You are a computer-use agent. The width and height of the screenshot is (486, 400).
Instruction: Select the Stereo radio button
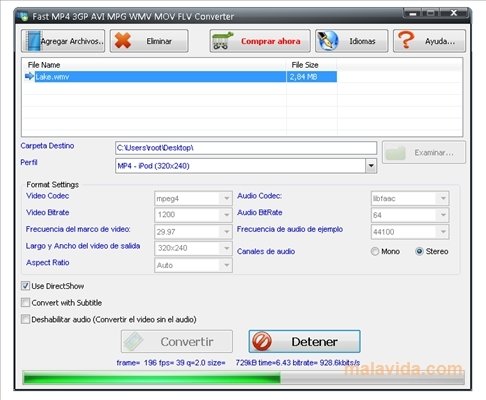[420, 251]
